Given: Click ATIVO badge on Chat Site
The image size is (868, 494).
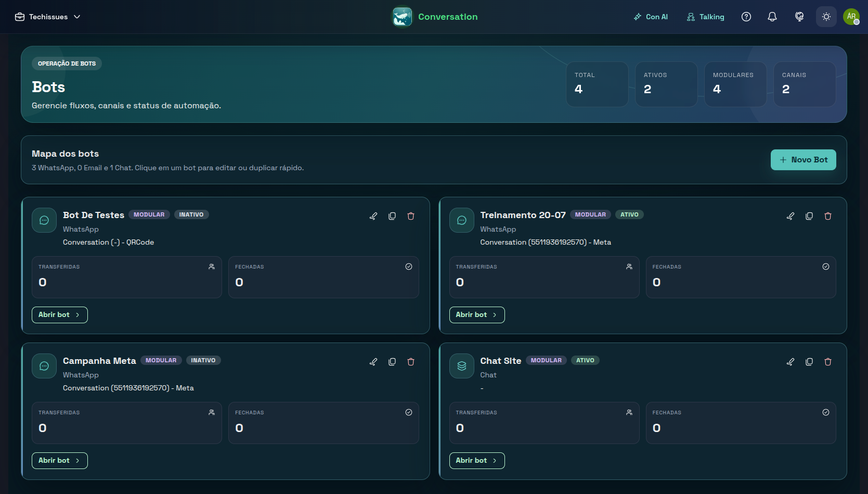Looking at the screenshot, I should coord(585,360).
